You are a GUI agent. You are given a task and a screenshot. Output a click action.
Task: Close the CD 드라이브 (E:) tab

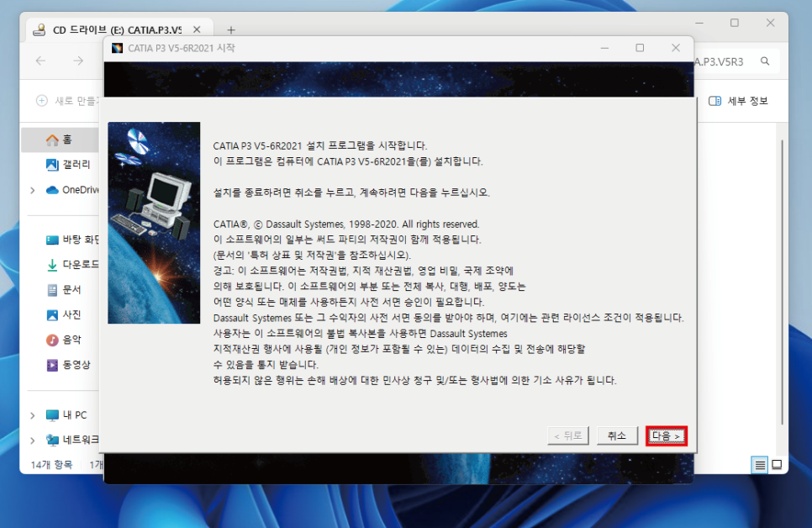coord(197,29)
